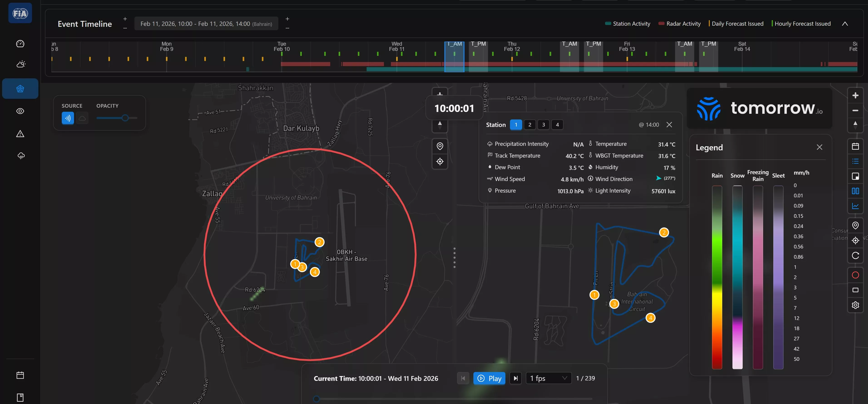
Task: Click plus stepper left of date range
Action: click(125, 19)
